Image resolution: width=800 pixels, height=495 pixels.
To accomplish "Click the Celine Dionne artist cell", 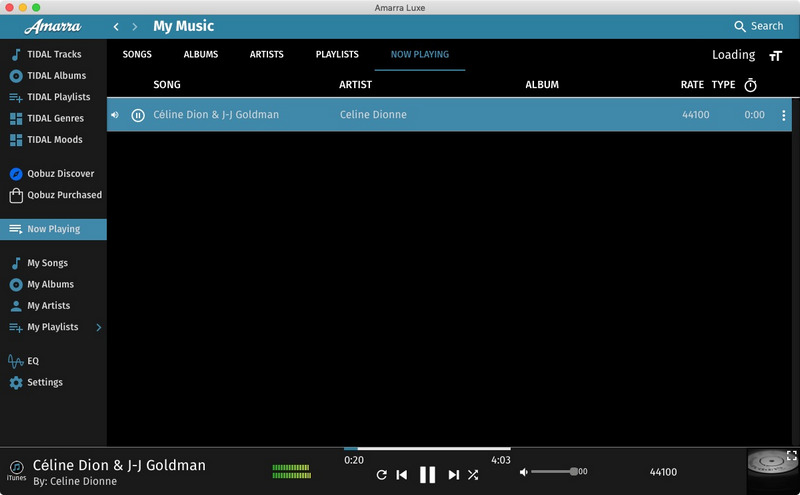I will coord(373,115).
